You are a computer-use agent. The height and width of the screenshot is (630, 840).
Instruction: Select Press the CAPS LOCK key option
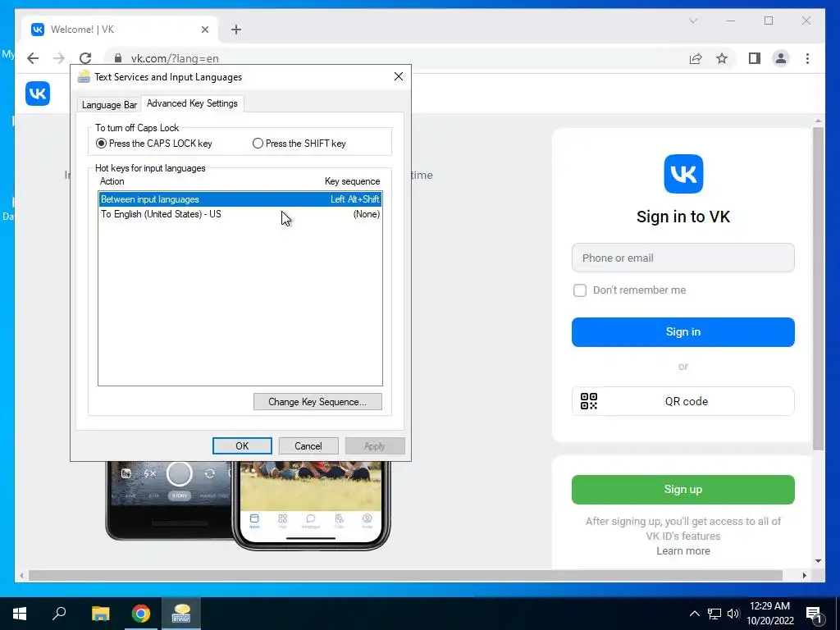[x=153, y=144]
